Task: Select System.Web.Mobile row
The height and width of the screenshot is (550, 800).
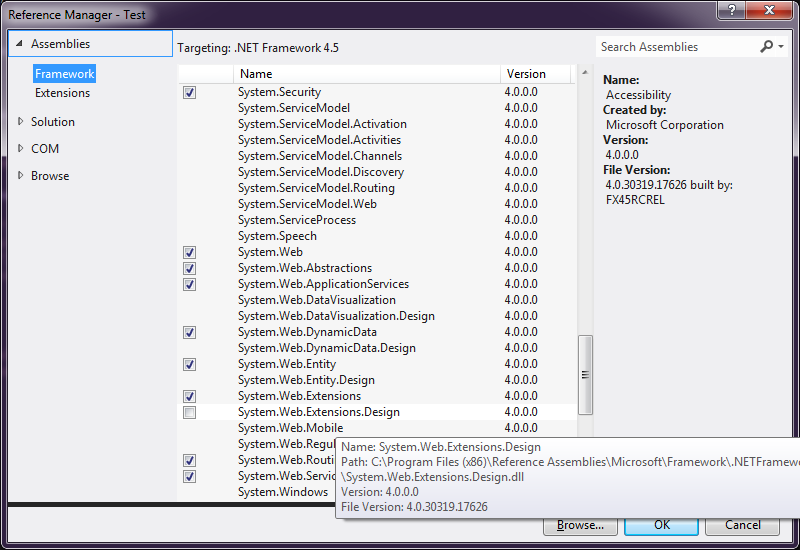Action: (377, 428)
